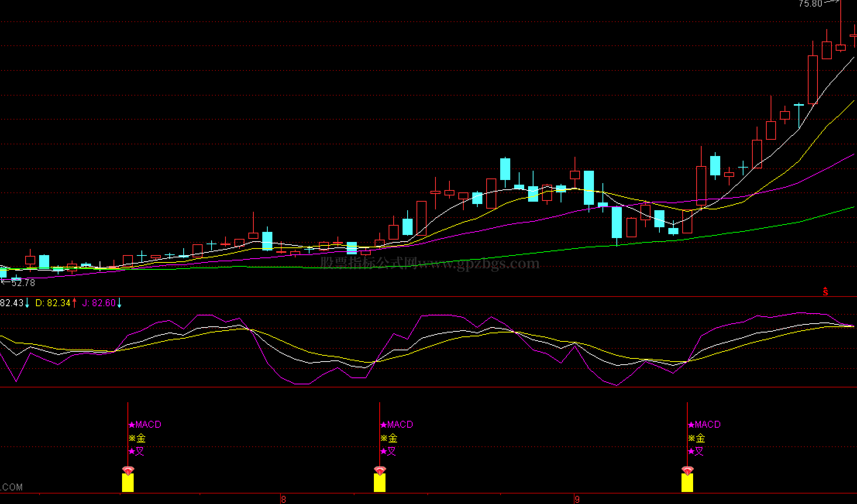Viewport: 857px width, 504px height.
Task: Click the first red diamond signal icon
Action: [128, 470]
